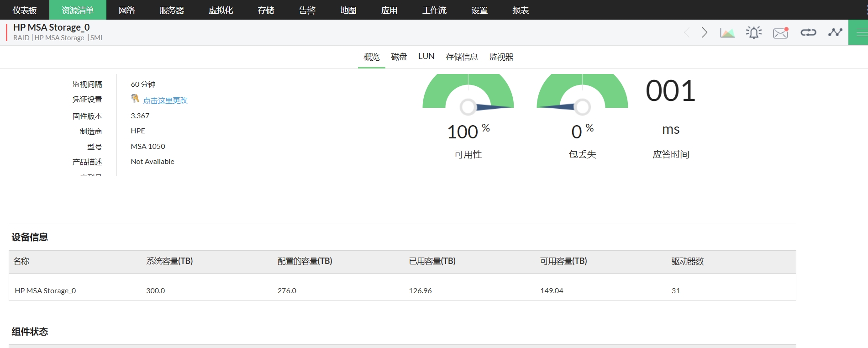Open the 虚拟化 menu
The height and width of the screenshot is (348, 868).
[x=221, y=10]
